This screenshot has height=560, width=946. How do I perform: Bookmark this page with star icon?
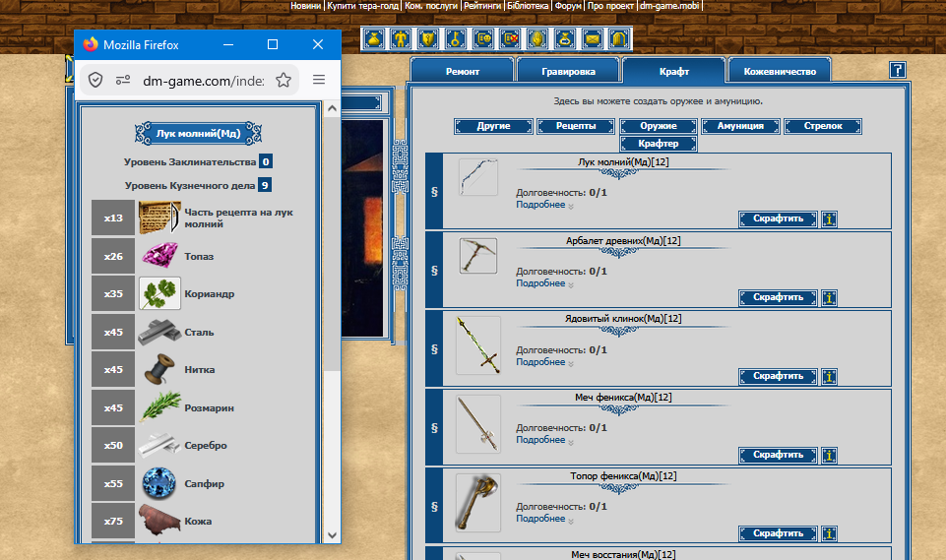[x=284, y=80]
